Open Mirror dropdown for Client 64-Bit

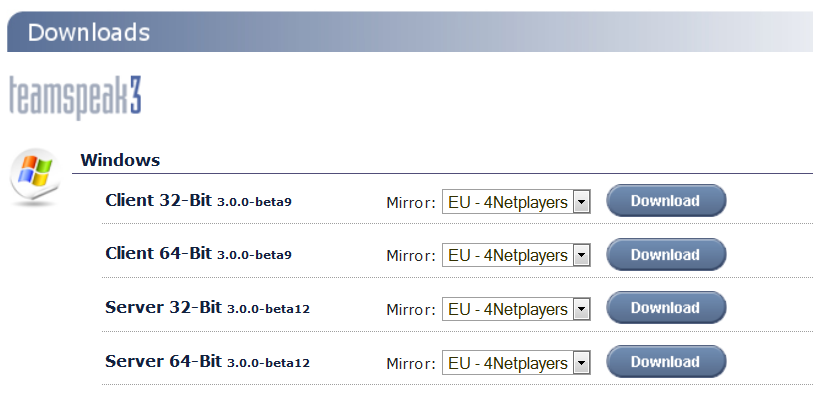[x=516, y=255]
